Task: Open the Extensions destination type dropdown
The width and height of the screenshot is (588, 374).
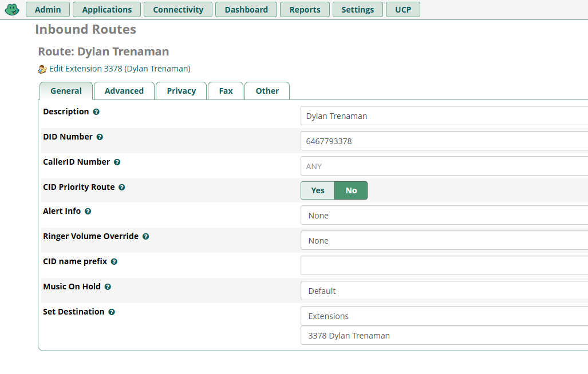Action: coord(444,316)
